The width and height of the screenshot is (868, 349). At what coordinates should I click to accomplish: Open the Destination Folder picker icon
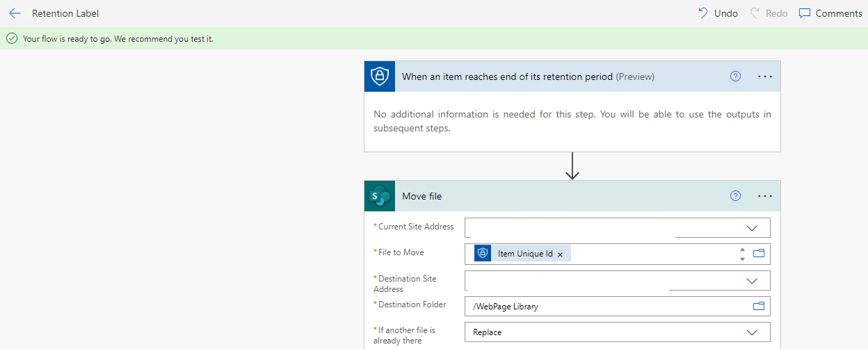coord(759,307)
